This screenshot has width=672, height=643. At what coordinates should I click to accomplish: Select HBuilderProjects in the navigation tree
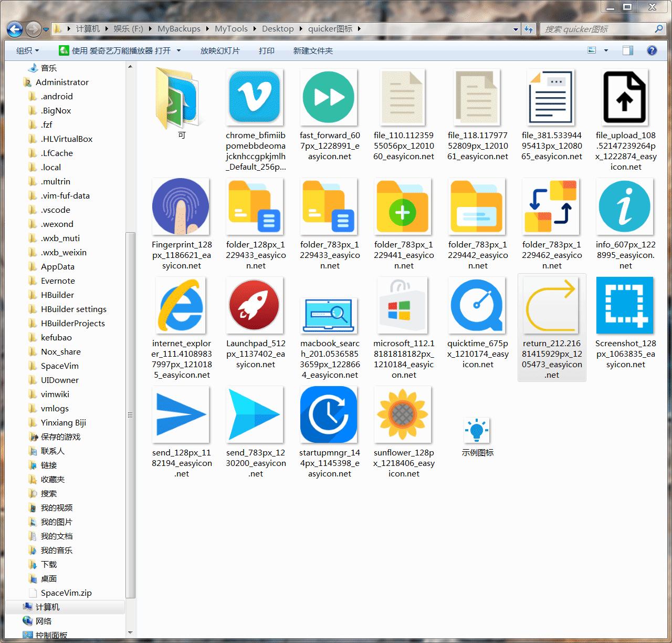[72, 324]
